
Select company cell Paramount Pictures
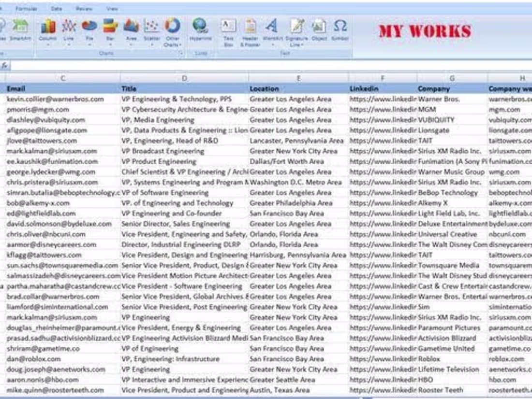click(x=452, y=328)
